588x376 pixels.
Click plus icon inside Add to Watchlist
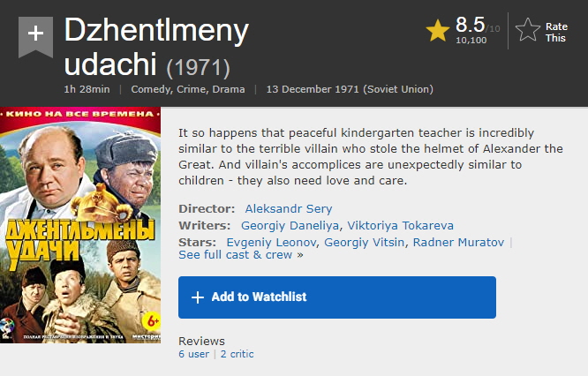[x=198, y=297]
